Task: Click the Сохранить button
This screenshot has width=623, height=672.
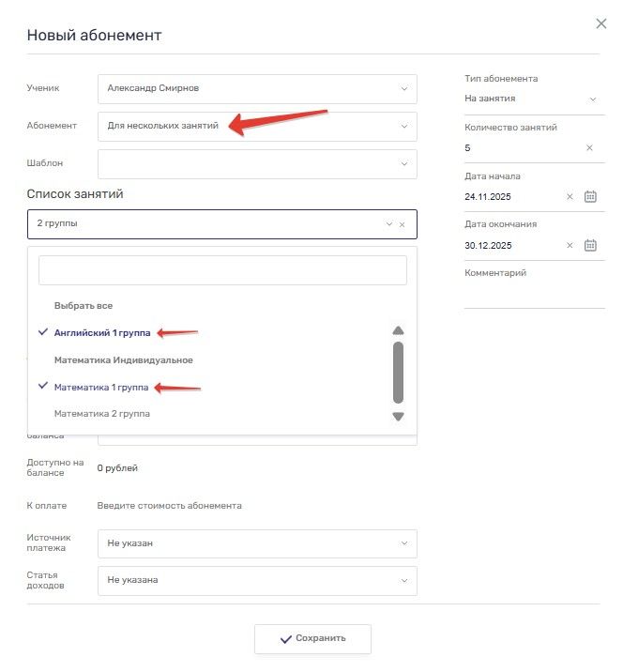Action: (x=312, y=638)
